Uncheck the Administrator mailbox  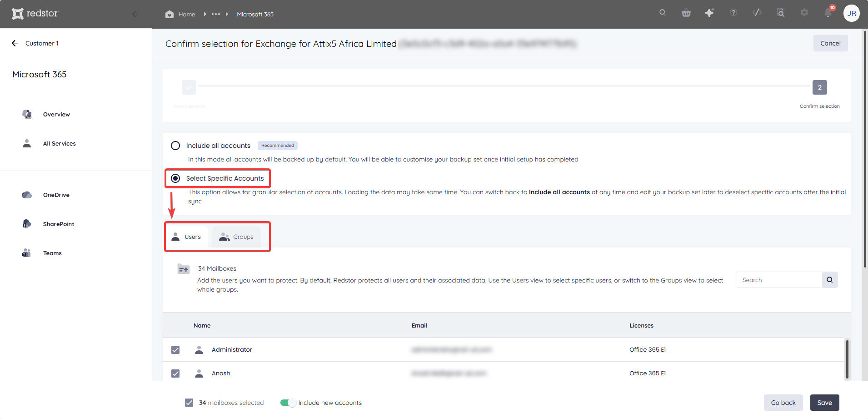(x=175, y=350)
